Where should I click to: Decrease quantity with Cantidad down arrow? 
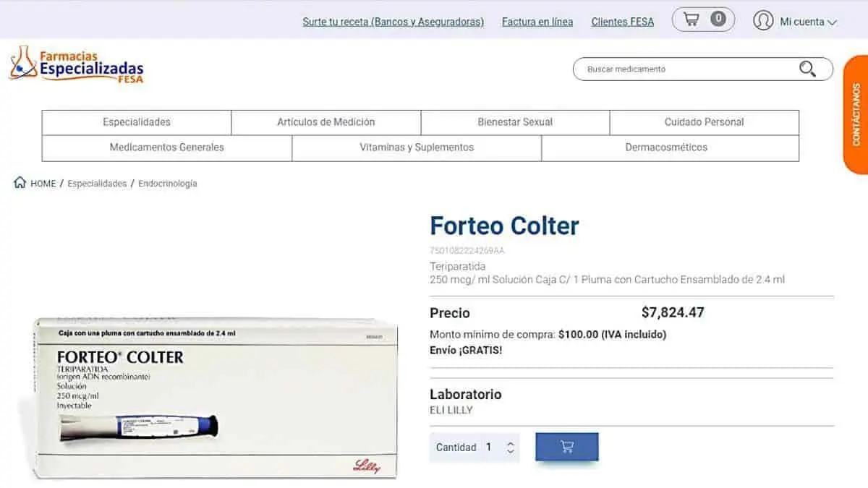tap(511, 452)
